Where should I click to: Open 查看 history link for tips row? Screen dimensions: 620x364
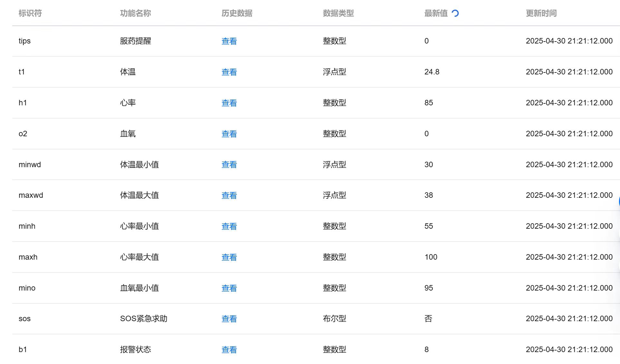click(229, 41)
